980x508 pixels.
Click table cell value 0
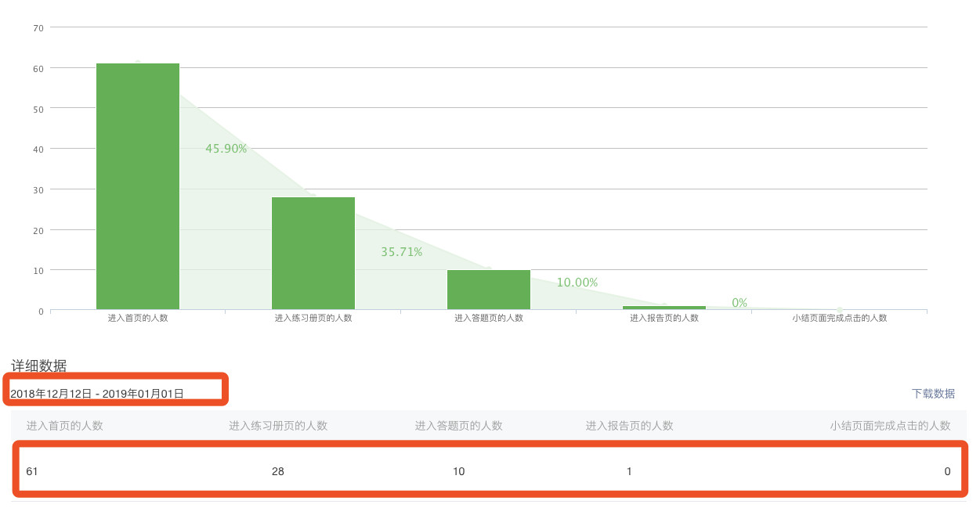coord(947,471)
